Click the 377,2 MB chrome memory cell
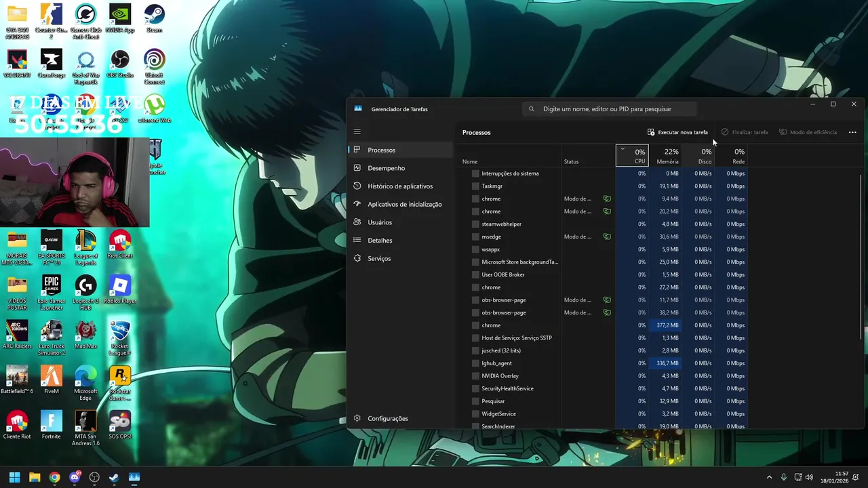The height and width of the screenshot is (488, 868). click(x=665, y=325)
